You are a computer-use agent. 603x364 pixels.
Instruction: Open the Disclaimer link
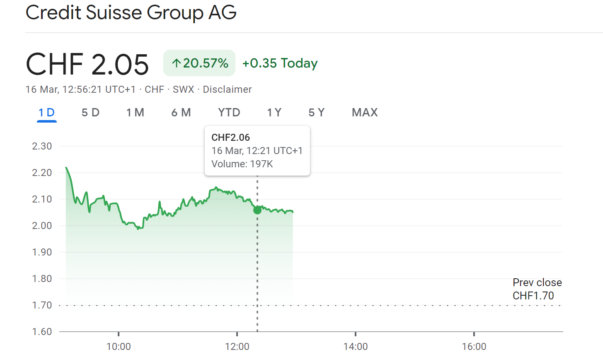(x=227, y=89)
